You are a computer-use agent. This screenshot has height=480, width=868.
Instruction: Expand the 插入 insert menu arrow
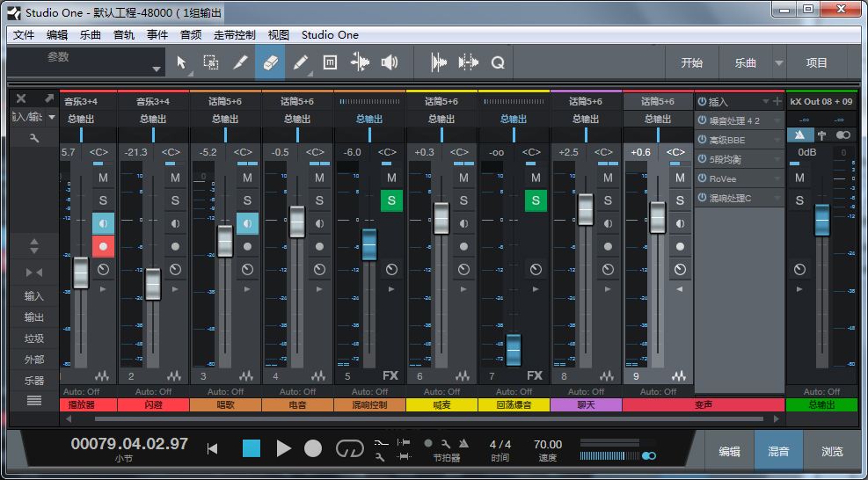tap(765, 102)
